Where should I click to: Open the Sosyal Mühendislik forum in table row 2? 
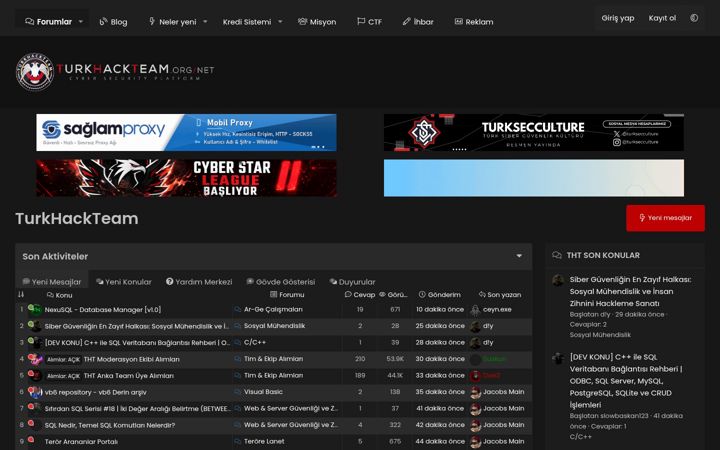coord(275,326)
